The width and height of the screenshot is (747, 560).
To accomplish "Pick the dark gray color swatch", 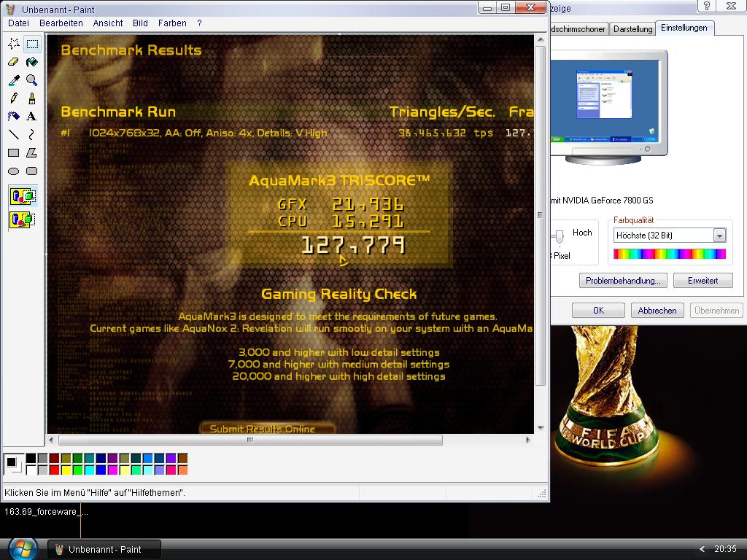I will coord(42,459).
